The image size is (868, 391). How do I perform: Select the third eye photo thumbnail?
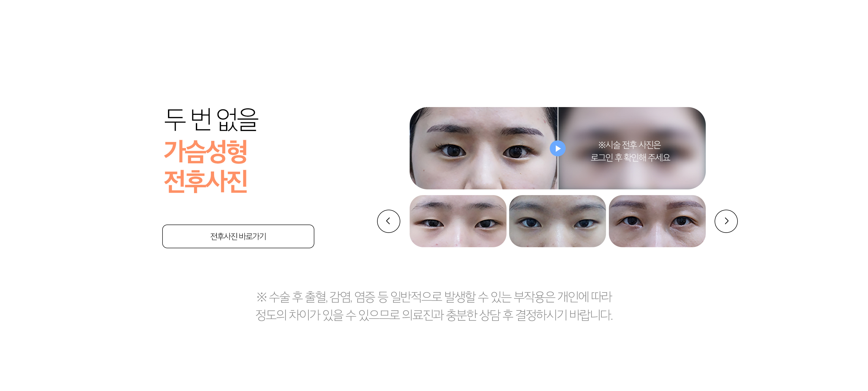[x=657, y=221]
